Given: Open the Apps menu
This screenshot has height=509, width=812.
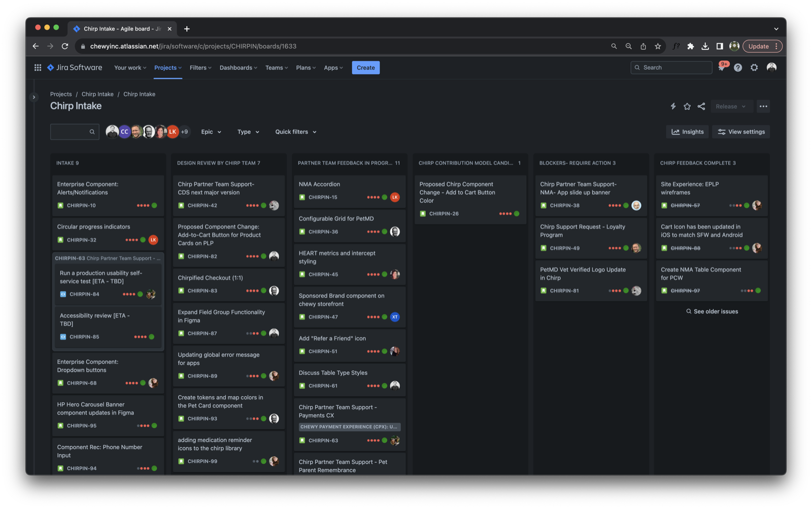Looking at the screenshot, I should 333,68.
